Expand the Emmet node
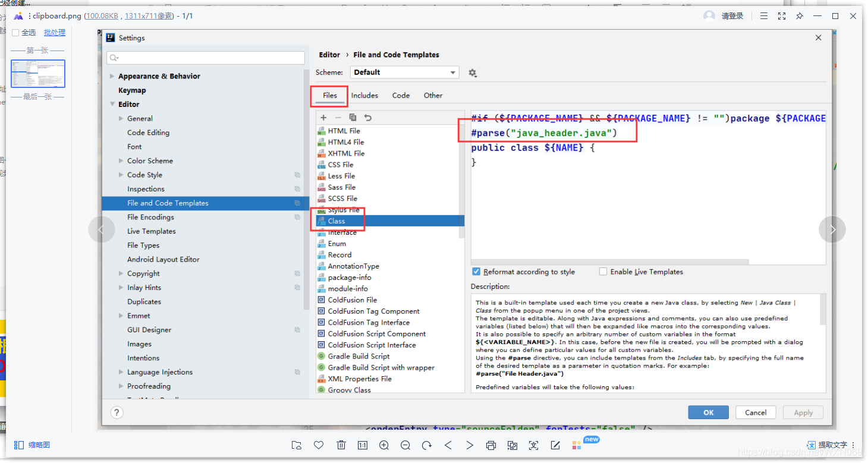The width and height of the screenshot is (868, 463). tap(121, 316)
